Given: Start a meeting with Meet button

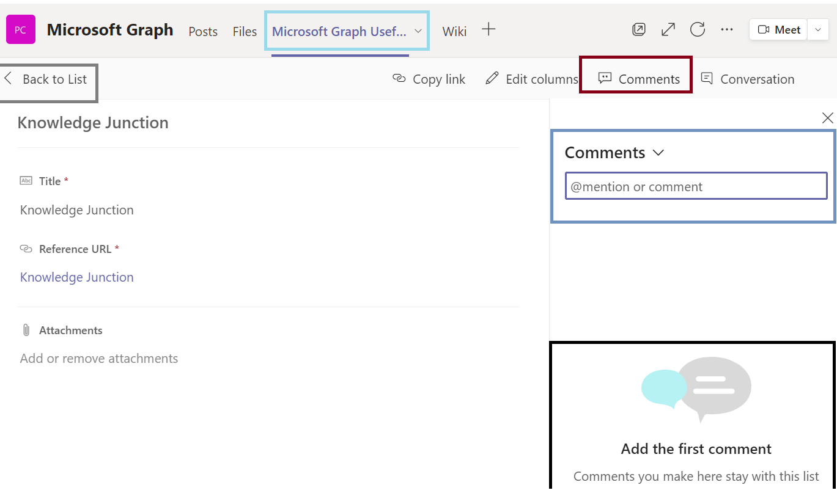Looking at the screenshot, I should tap(778, 29).
